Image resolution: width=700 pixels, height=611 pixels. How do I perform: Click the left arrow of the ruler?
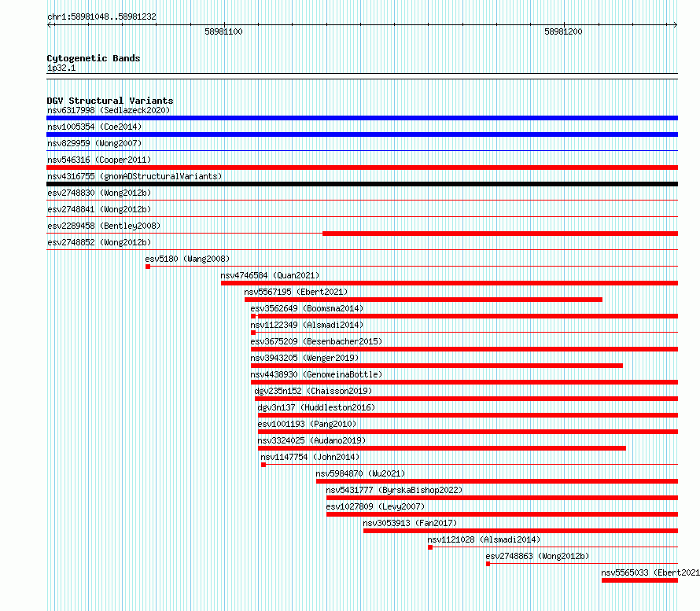[x=50, y=24]
